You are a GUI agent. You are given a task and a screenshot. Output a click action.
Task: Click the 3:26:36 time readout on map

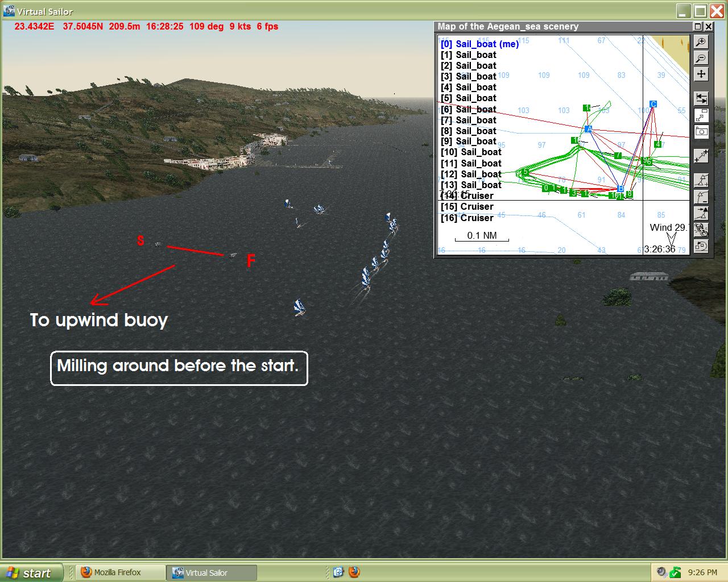tap(660, 249)
